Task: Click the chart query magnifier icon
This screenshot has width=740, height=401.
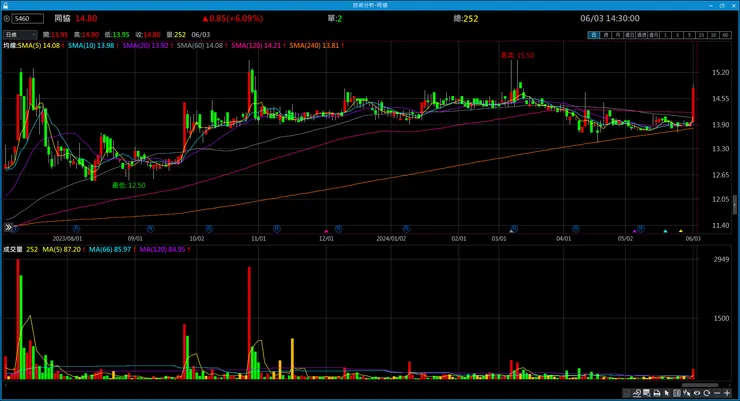Action: coord(647,393)
